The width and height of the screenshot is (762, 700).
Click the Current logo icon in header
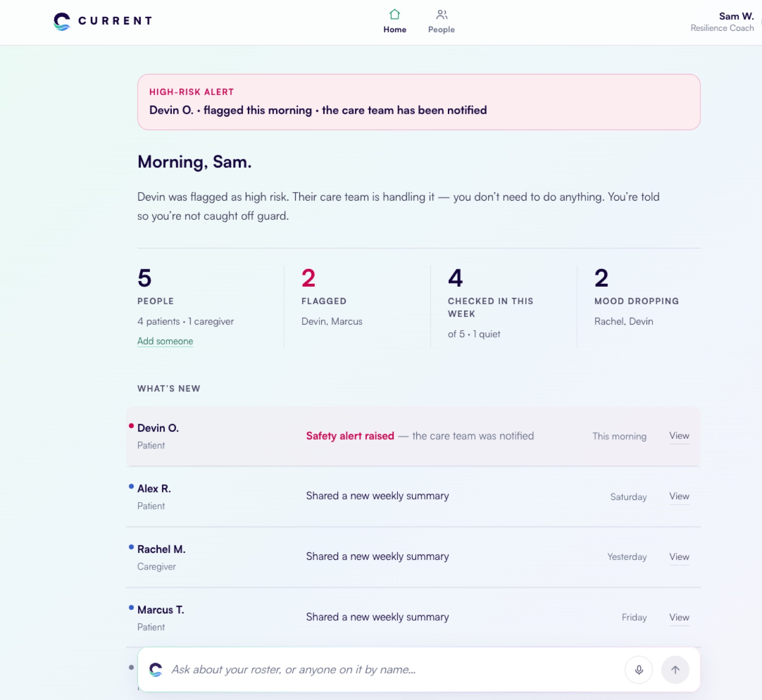62,21
